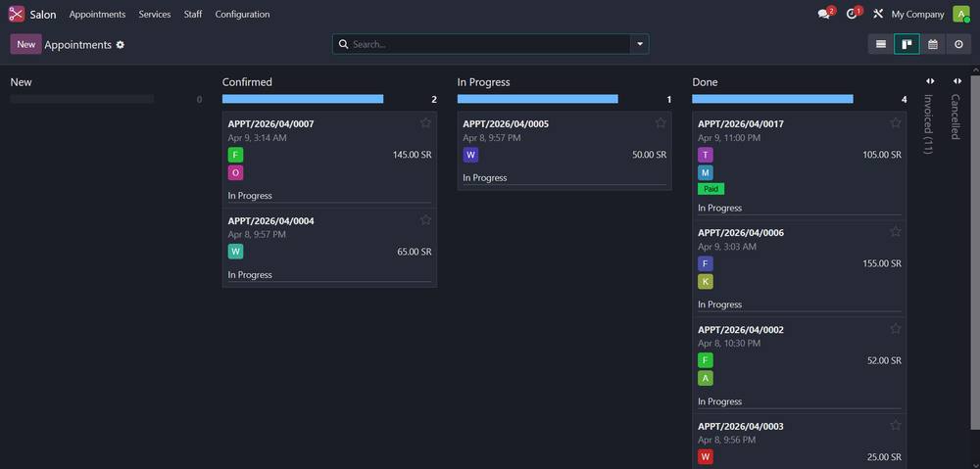
Task: Open card APPT/2026/04/0002
Action: (x=800, y=365)
